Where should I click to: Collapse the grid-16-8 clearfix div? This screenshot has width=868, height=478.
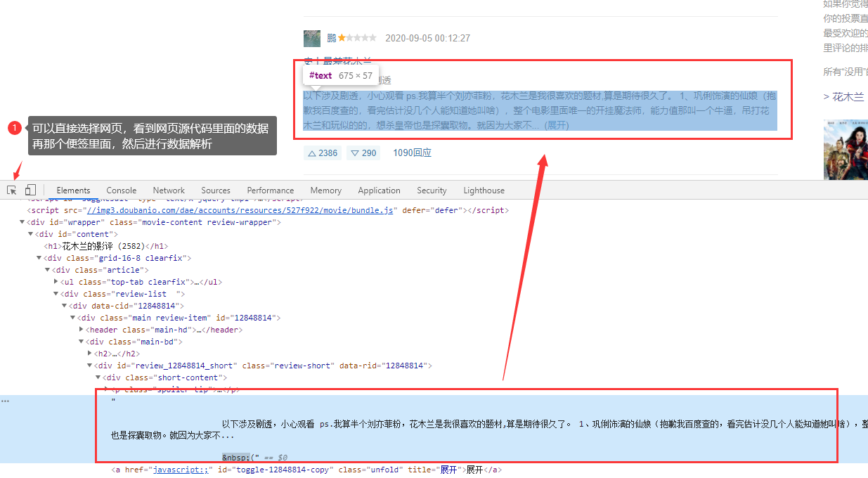[x=39, y=258]
